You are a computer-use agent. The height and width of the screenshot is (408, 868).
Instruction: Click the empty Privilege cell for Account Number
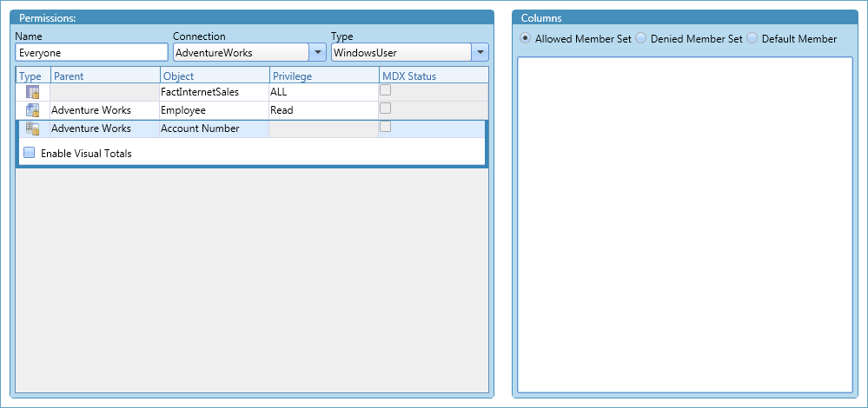pyautogui.click(x=324, y=128)
